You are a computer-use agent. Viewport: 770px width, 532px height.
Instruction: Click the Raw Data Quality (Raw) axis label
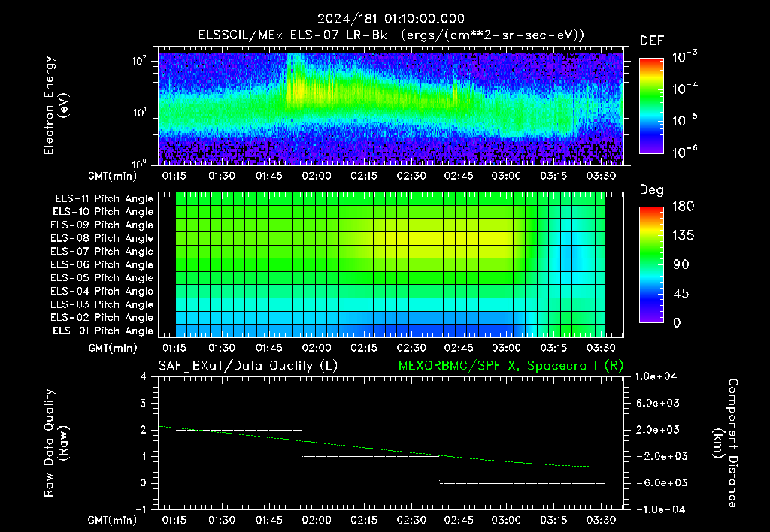56,443
